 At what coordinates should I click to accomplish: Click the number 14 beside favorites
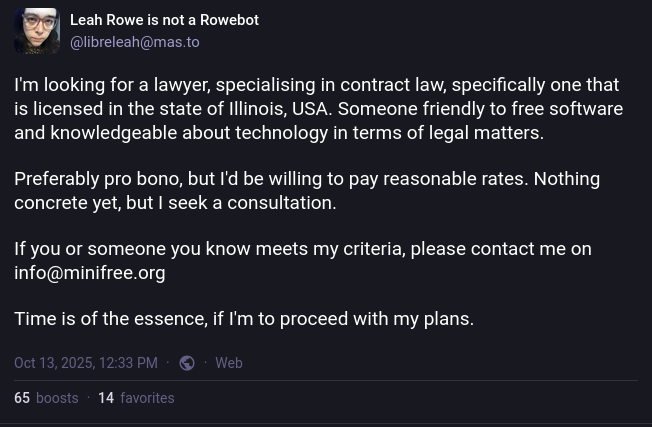pos(106,398)
